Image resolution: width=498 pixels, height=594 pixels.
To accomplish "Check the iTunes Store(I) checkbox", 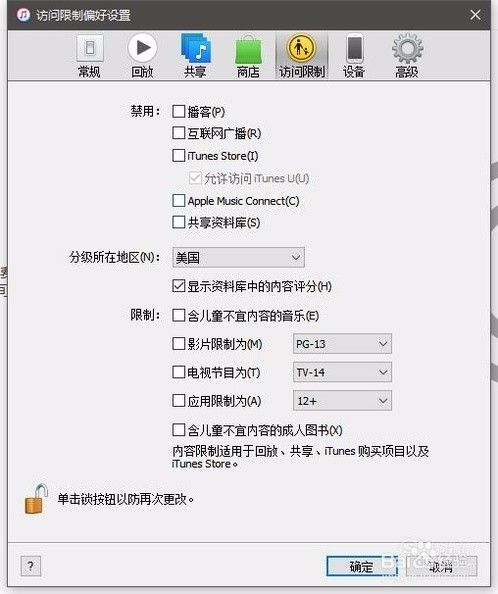I will [x=178, y=155].
